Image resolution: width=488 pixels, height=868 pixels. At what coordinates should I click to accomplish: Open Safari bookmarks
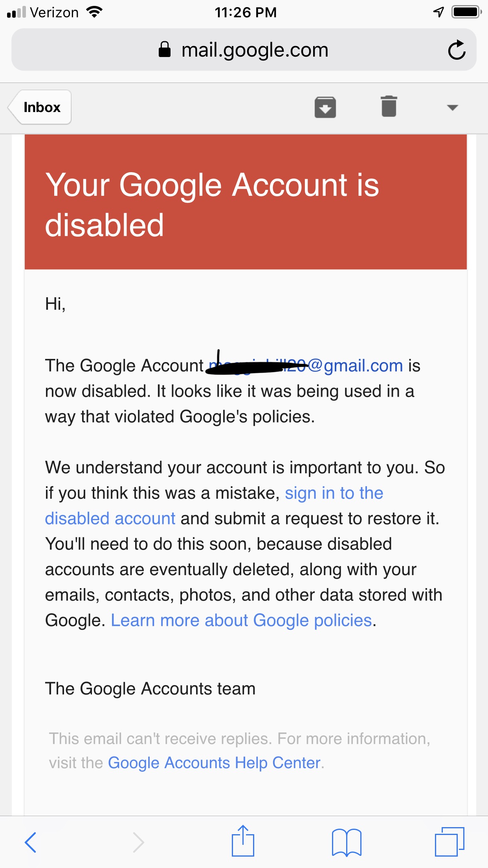(x=346, y=842)
